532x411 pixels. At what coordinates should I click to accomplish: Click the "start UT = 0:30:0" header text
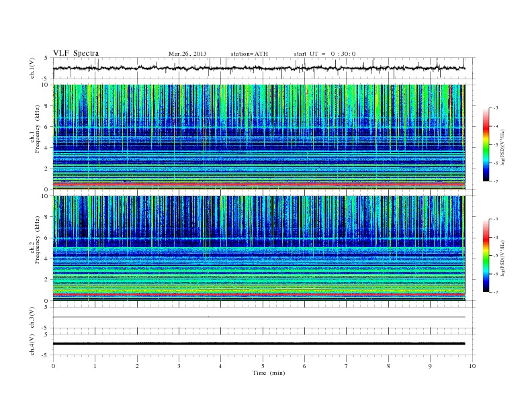324,54
